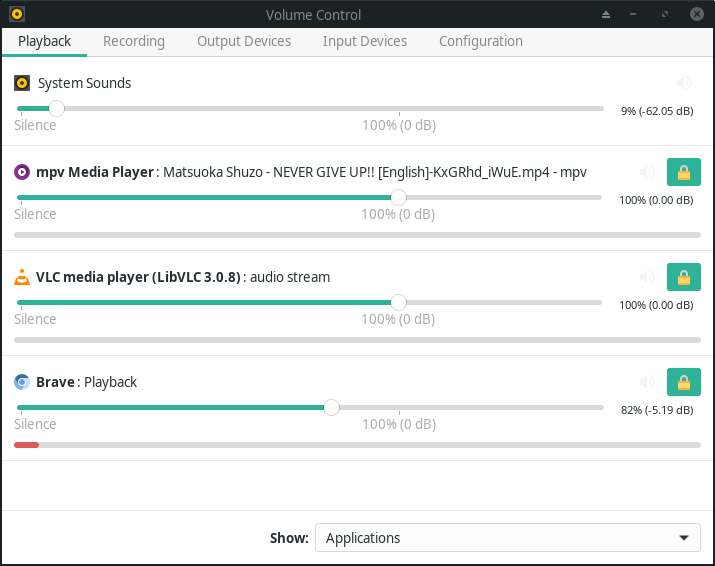Image resolution: width=715 pixels, height=566 pixels.
Task: Click the title bar eject (keep above) icon
Action: [606, 15]
